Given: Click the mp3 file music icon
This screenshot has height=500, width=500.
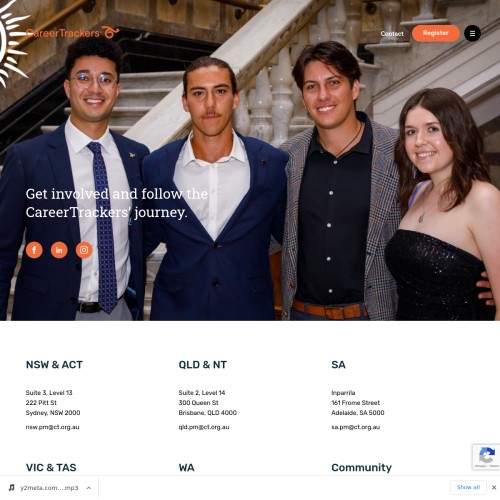Looking at the screenshot, I should point(12,488).
